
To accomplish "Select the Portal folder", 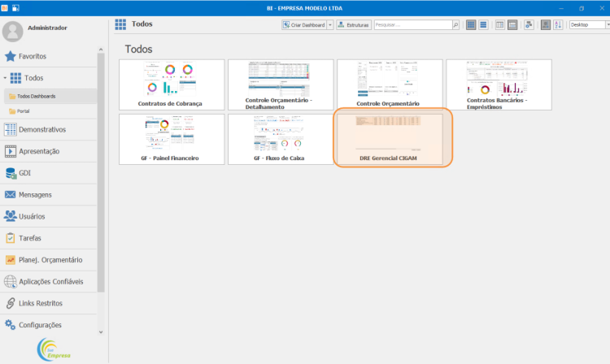I will [x=50, y=111].
